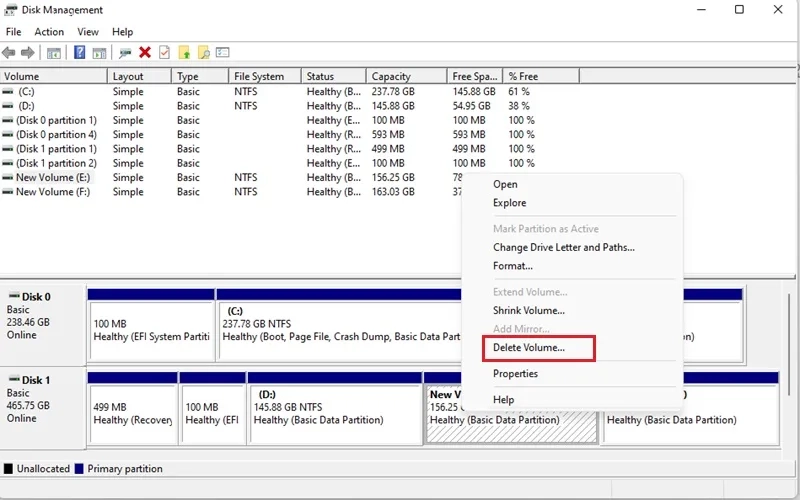Click the 61 % free cell
This screenshot has width=800, height=500.
(x=519, y=91)
